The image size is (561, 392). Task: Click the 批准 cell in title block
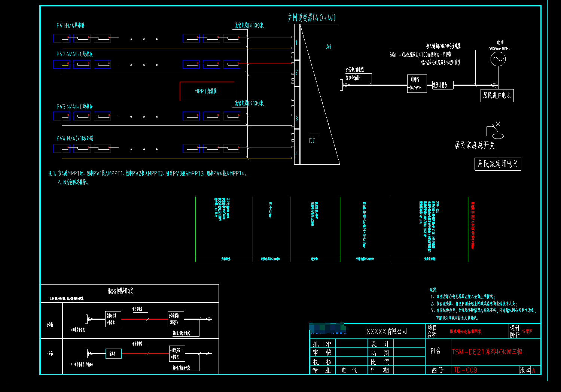[x=323, y=344]
